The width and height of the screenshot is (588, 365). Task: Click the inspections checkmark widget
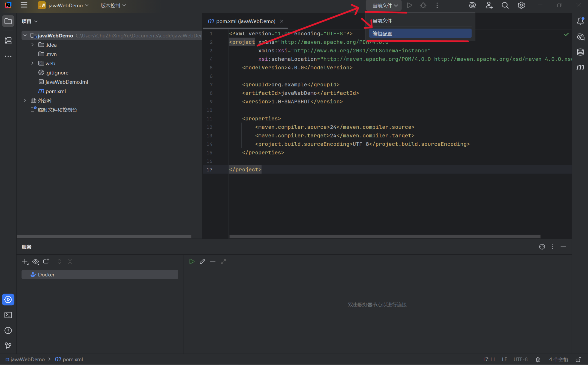click(567, 34)
